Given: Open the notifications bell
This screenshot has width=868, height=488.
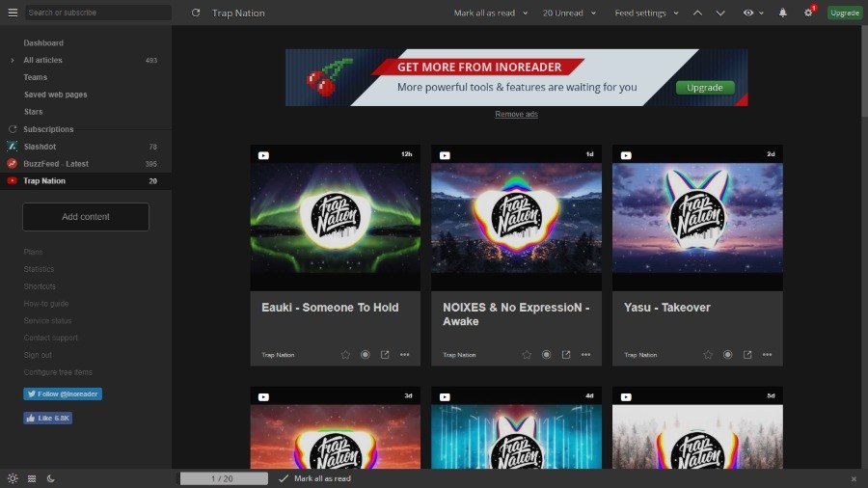Looking at the screenshot, I should click(x=782, y=13).
